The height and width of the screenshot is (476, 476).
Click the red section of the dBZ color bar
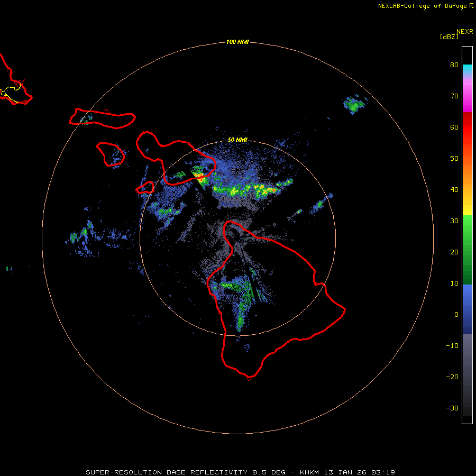pos(467,127)
